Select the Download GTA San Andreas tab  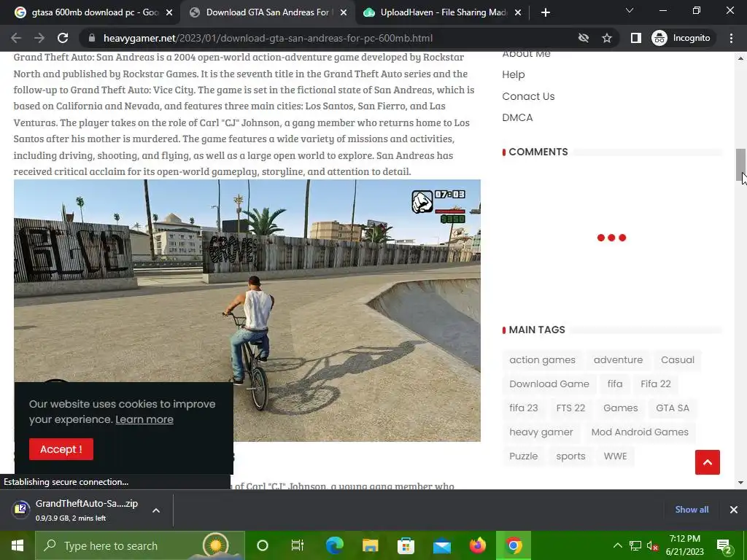pos(268,12)
